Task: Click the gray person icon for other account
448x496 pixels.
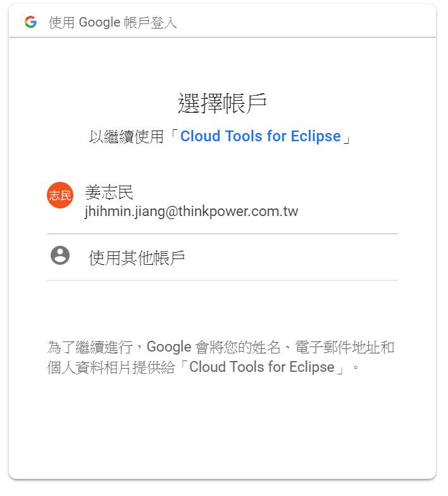Action: (60, 255)
